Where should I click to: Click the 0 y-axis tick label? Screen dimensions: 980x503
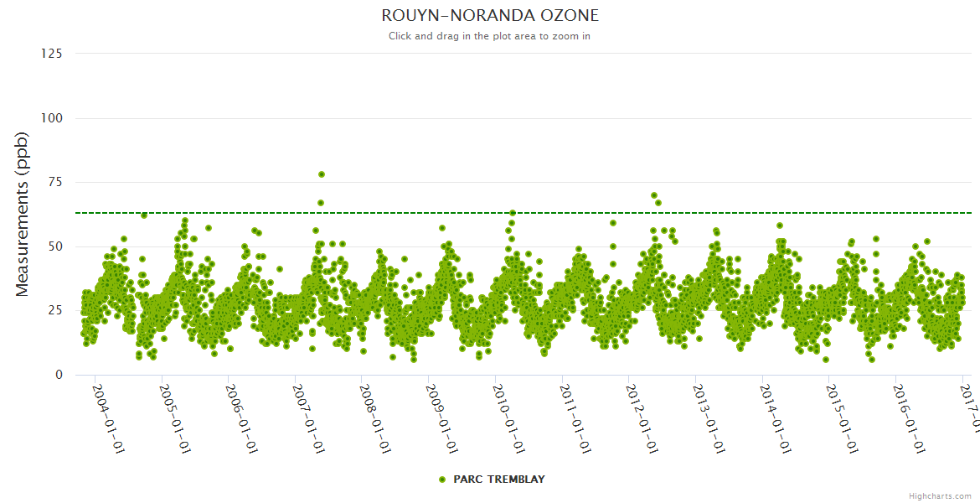(59, 375)
